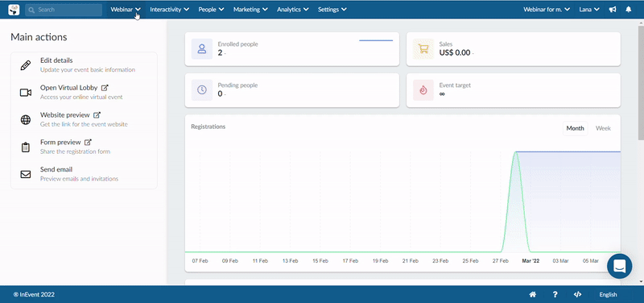Click external link icon beside Form preview
Image resolution: width=644 pixels, height=303 pixels.
88,143
